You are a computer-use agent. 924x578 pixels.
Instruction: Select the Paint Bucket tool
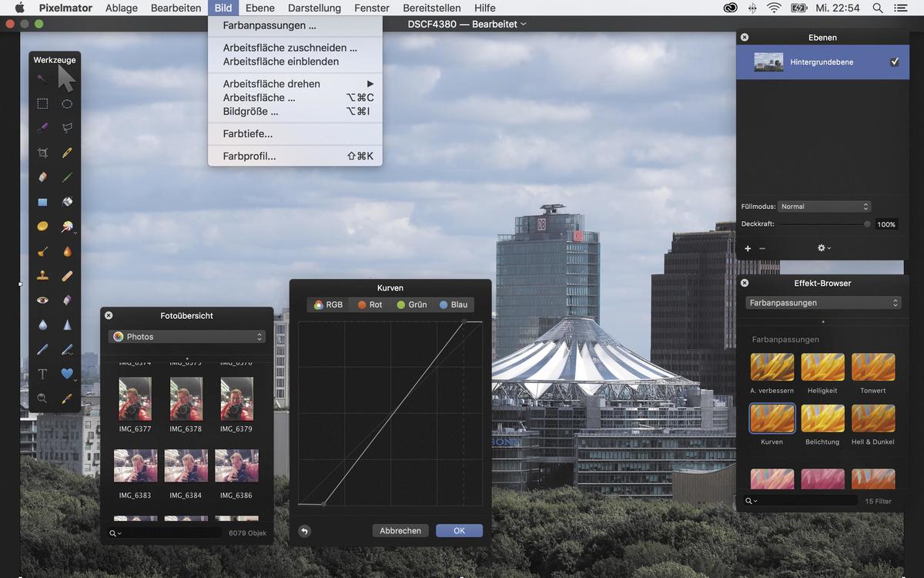coord(67,202)
